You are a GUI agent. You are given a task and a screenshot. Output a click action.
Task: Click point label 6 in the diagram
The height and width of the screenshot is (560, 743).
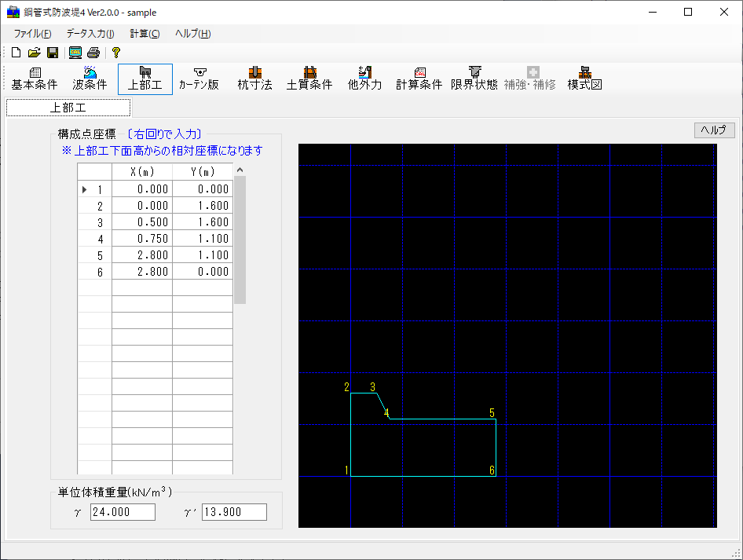(x=492, y=470)
